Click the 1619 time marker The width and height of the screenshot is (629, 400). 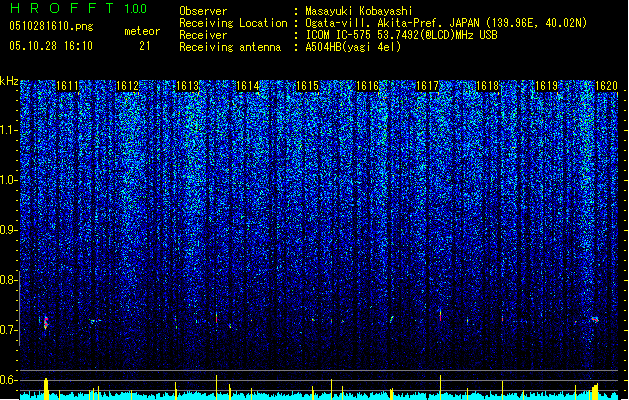547,86
